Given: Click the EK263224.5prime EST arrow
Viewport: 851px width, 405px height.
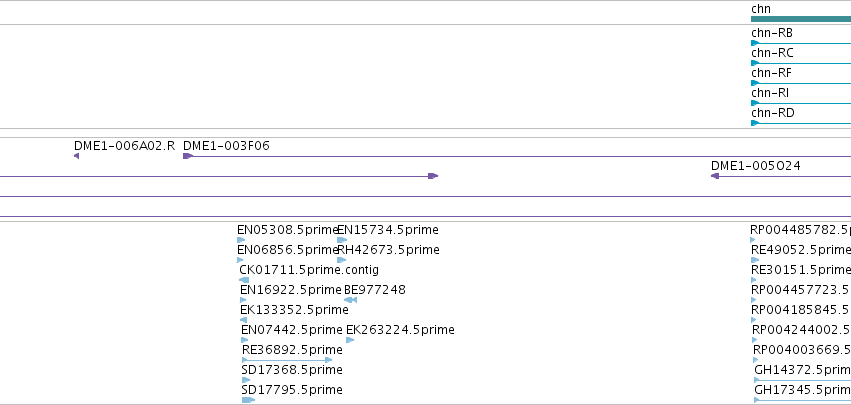Looking at the screenshot, I should point(350,340).
